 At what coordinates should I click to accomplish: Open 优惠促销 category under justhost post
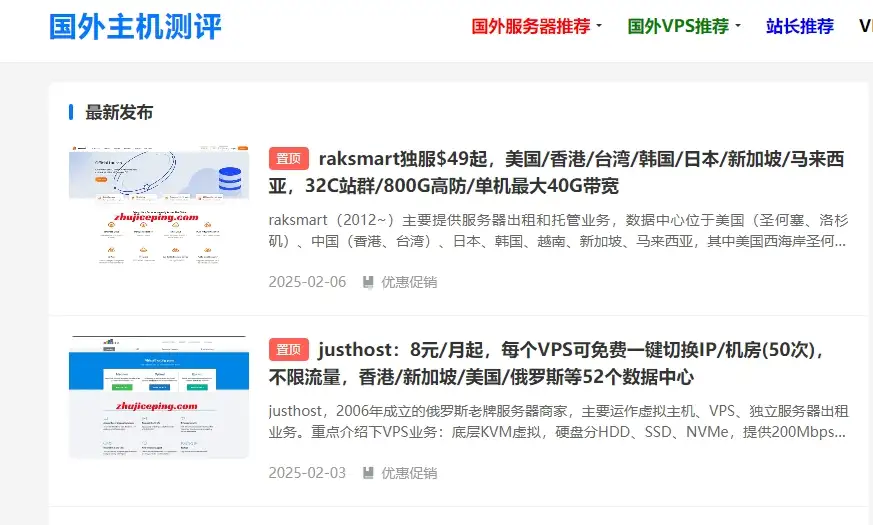[x=409, y=473]
